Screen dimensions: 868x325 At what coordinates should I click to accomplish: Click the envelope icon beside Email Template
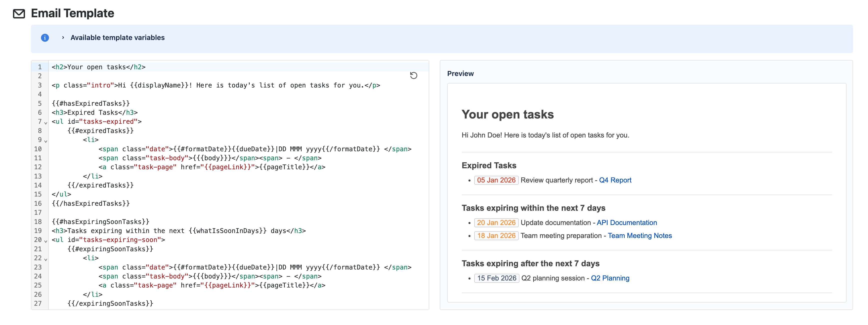point(19,13)
